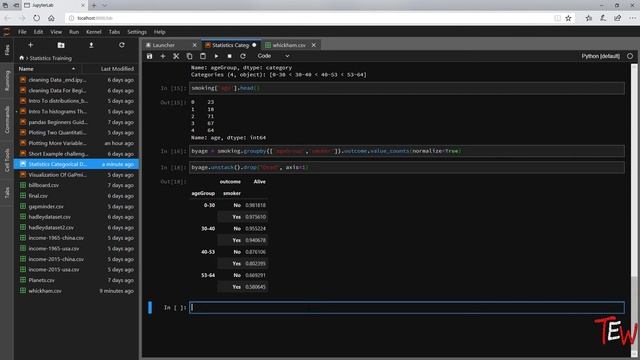Run the selected cell

(216, 56)
